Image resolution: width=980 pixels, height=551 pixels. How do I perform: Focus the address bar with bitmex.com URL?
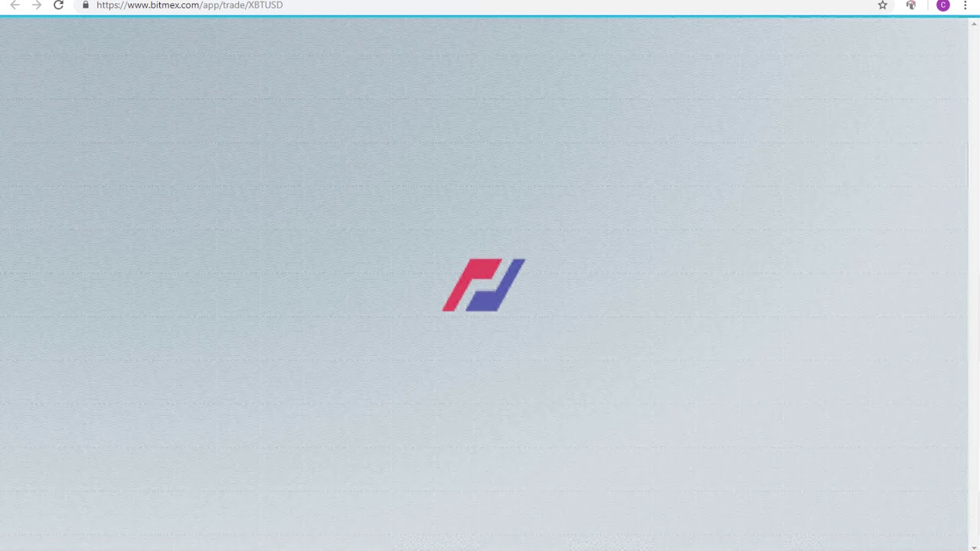point(482,5)
